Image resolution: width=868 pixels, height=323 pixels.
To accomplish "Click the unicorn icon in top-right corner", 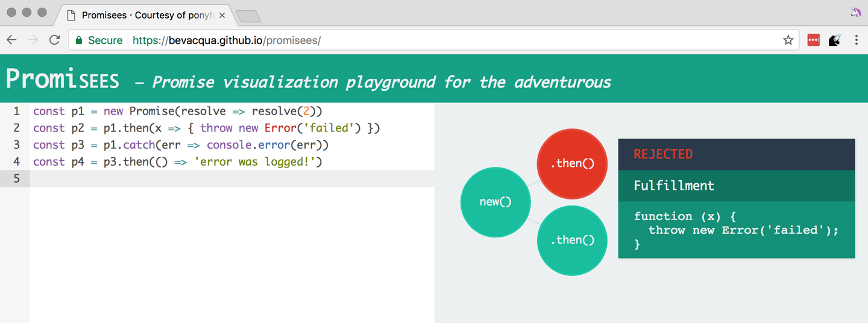I will (x=855, y=13).
